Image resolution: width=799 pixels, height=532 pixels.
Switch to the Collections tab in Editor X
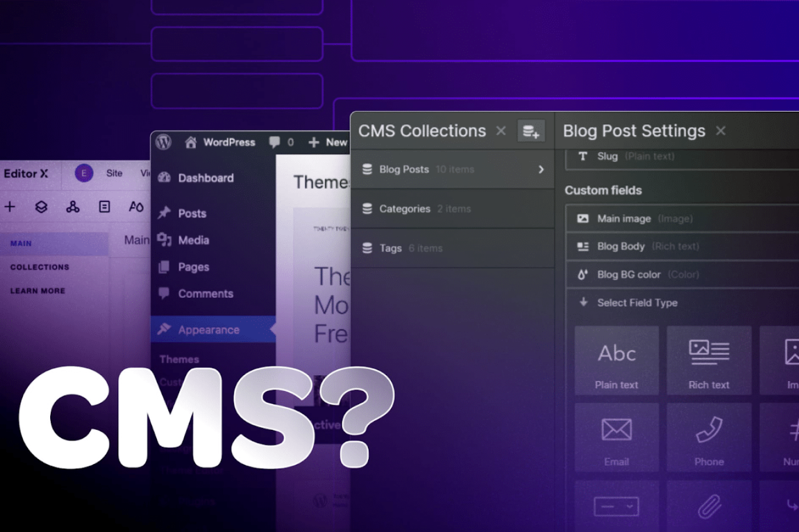[39, 267]
